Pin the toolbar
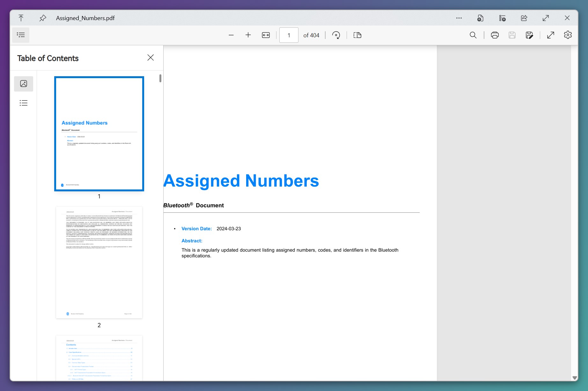Image resolution: width=588 pixels, height=391 pixels. (43, 18)
